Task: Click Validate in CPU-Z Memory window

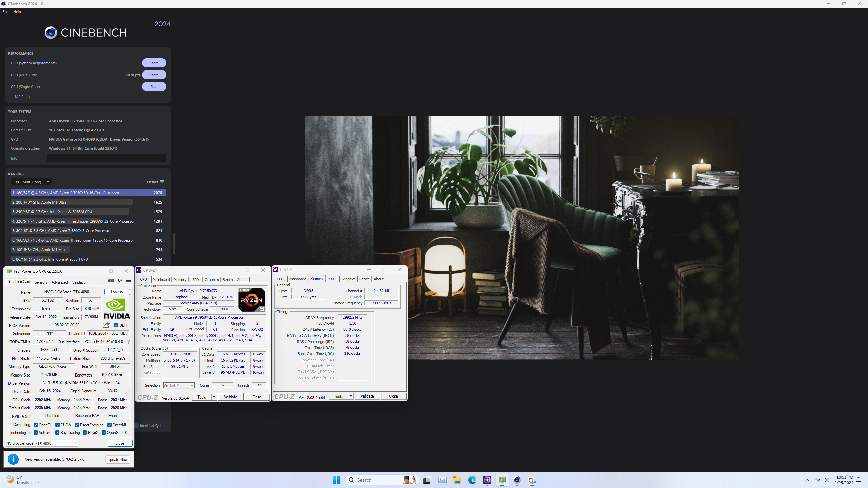Action: pyautogui.click(x=367, y=396)
